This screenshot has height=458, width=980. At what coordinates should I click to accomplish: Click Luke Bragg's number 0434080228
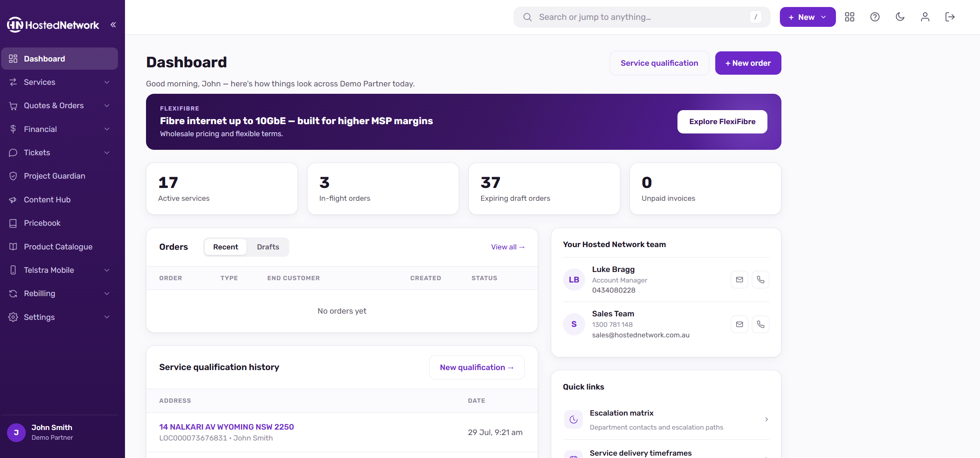coord(614,290)
